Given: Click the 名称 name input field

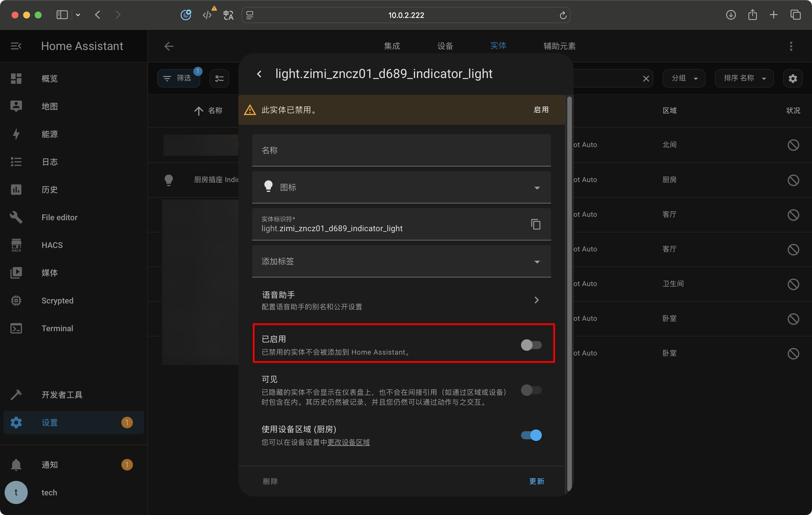Looking at the screenshot, I should click(x=401, y=150).
